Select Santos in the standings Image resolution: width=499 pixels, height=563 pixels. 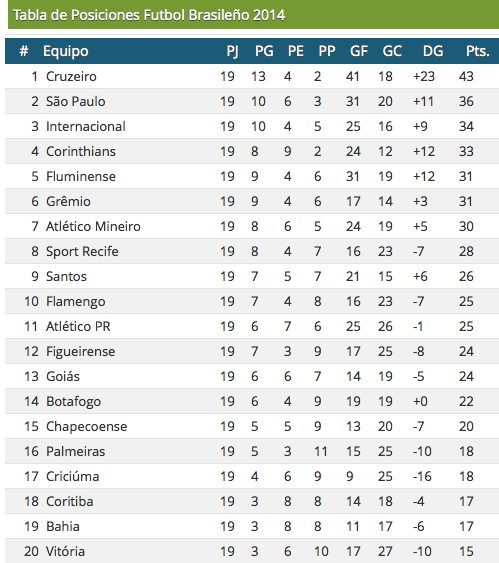point(66,276)
